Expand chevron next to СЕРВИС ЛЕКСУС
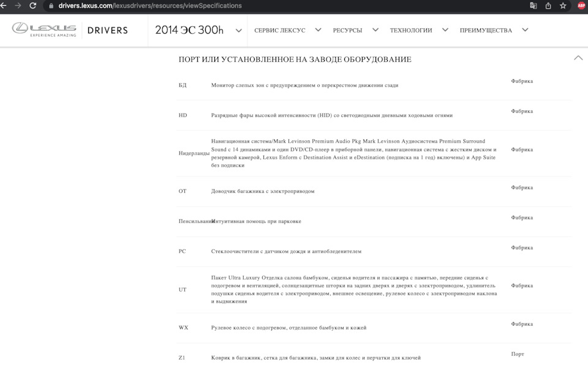This screenshot has width=588, height=378. [x=318, y=29]
